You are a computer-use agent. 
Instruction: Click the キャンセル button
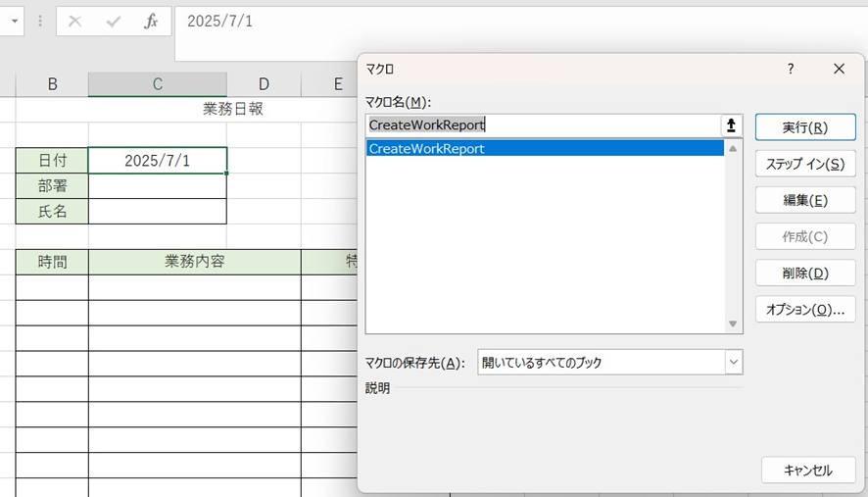(x=807, y=471)
